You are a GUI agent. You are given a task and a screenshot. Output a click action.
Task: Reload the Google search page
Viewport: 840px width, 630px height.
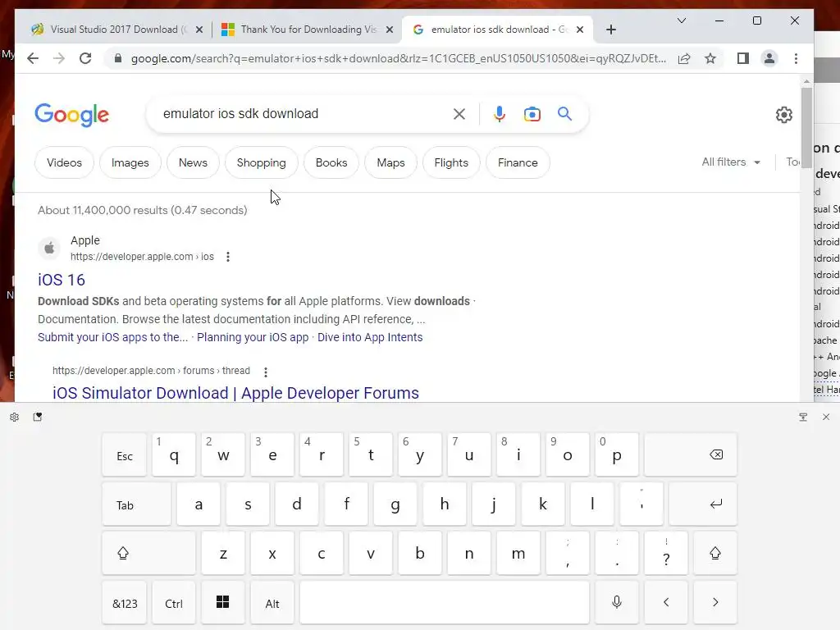(85, 58)
